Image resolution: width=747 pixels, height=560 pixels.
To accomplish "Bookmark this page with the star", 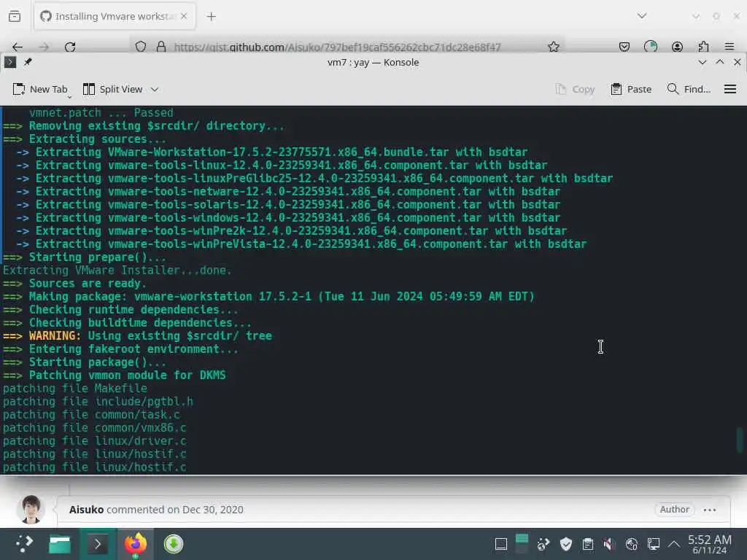I will [x=553, y=47].
